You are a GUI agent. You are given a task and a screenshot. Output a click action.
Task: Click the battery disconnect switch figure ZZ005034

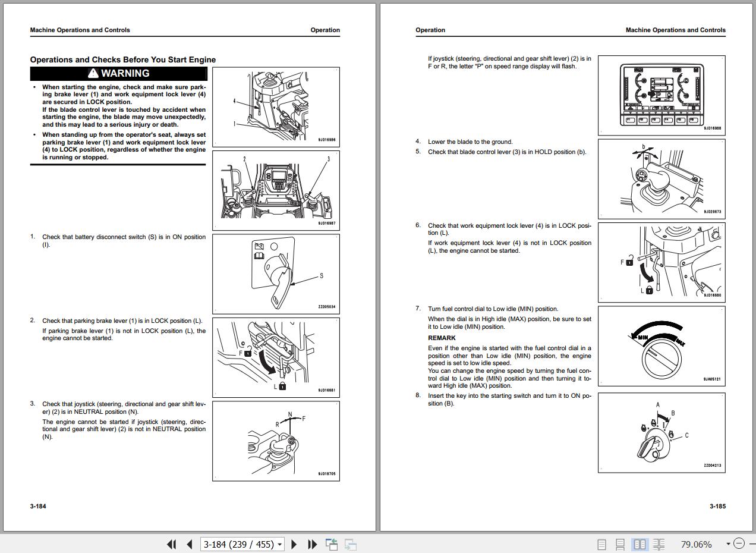(276, 273)
